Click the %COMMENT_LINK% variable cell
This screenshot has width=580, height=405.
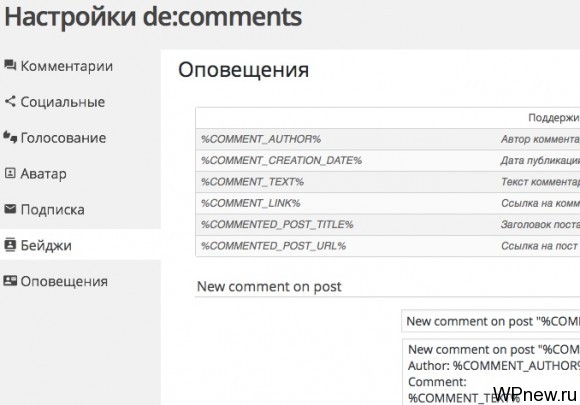250,203
